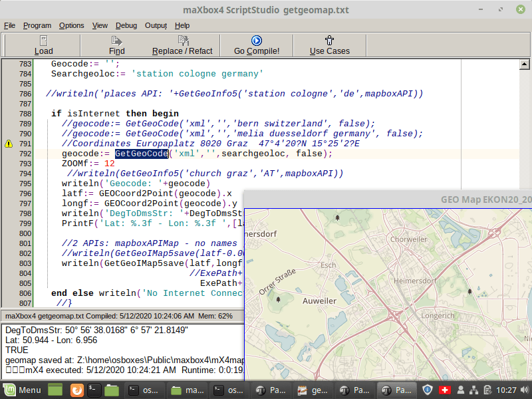Launch Firefox from the taskbar

tap(78, 390)
